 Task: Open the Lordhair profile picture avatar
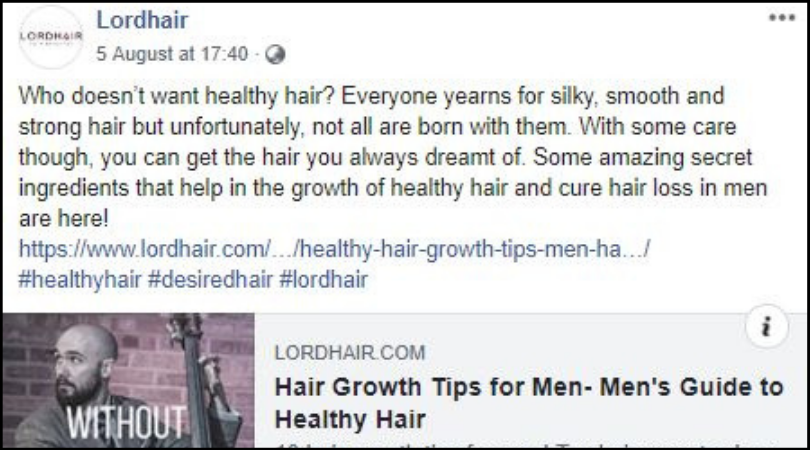tap(51, 37)
